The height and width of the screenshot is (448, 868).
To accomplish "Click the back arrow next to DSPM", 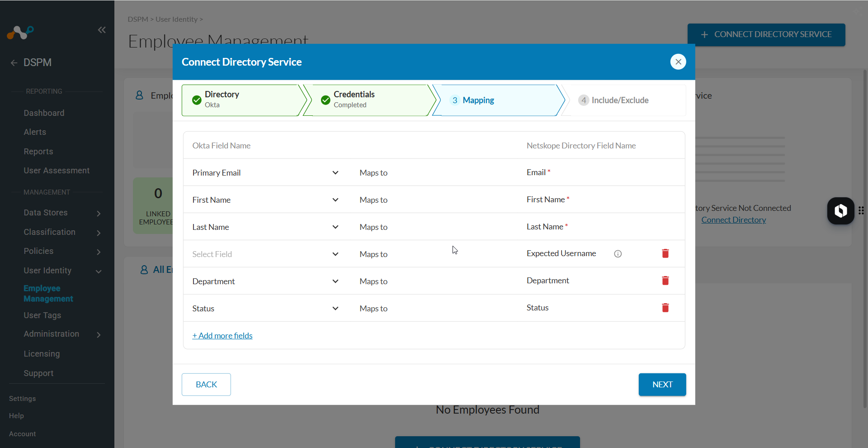I will pyautogui.click(x=14, y=63).
